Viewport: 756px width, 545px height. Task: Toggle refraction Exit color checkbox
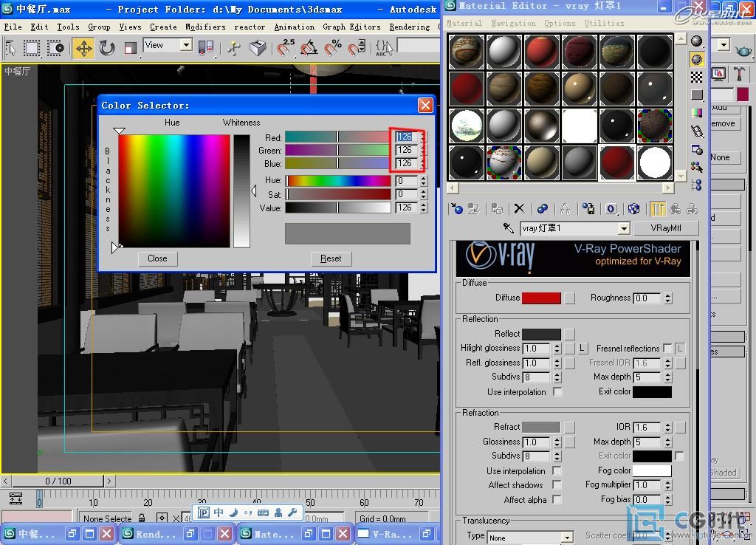679,456
